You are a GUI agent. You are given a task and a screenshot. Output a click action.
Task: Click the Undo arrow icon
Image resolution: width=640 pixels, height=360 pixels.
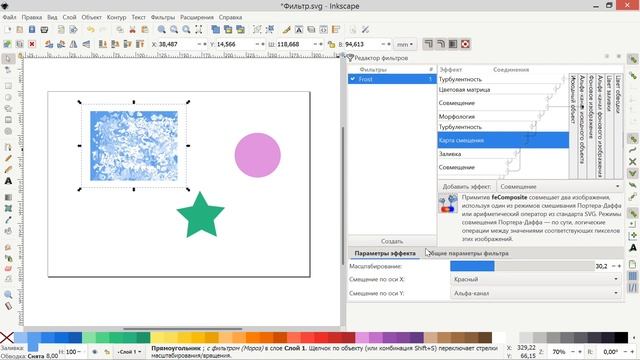point(91,29)
